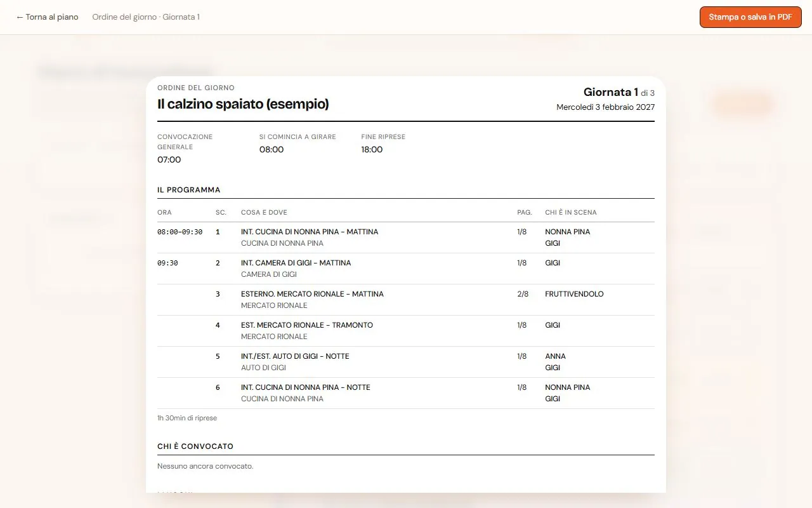Click scene number '4' in the schedule

coord(218,325)
